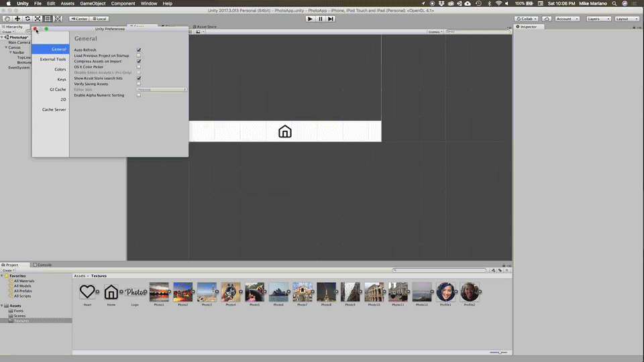644x362 pixels.
Task: Click the Project panel search field
Action: click(439, 270)
